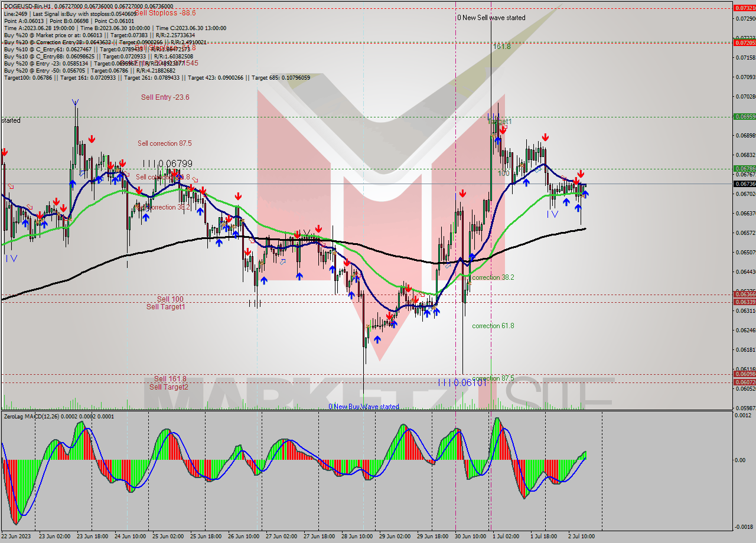This screenshot has width=756, height=543.
Task: Click the '1 Jul 02:00' time label
Action: 506,537
